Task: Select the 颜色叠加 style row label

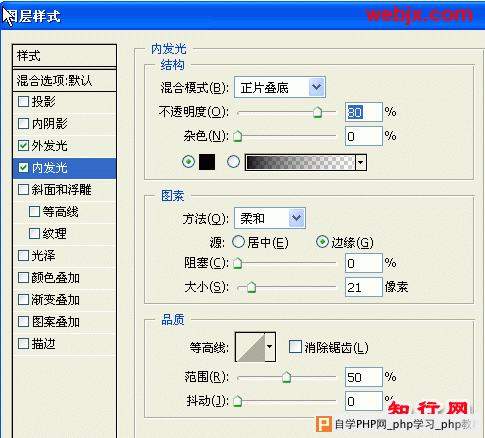Action: [x=56, y=278]
